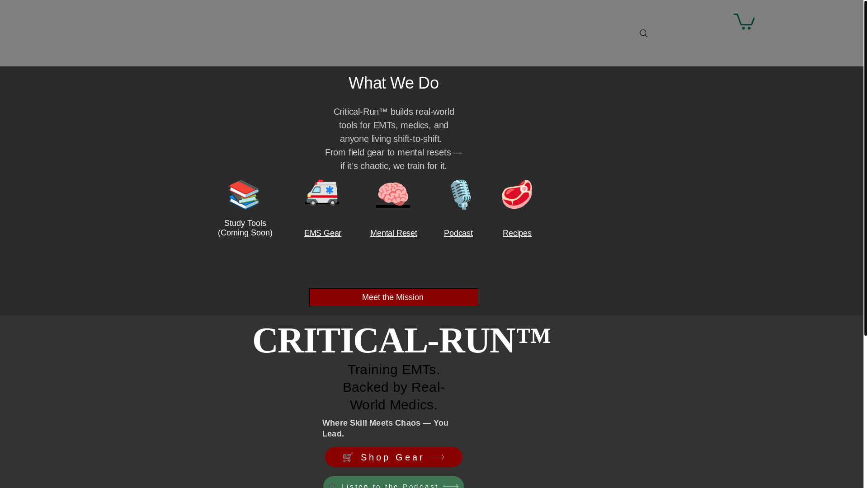The width and height of the screenshot is (868, 488).
Task: Click the search magnifier icon
Action: click(x=643, y=33)
